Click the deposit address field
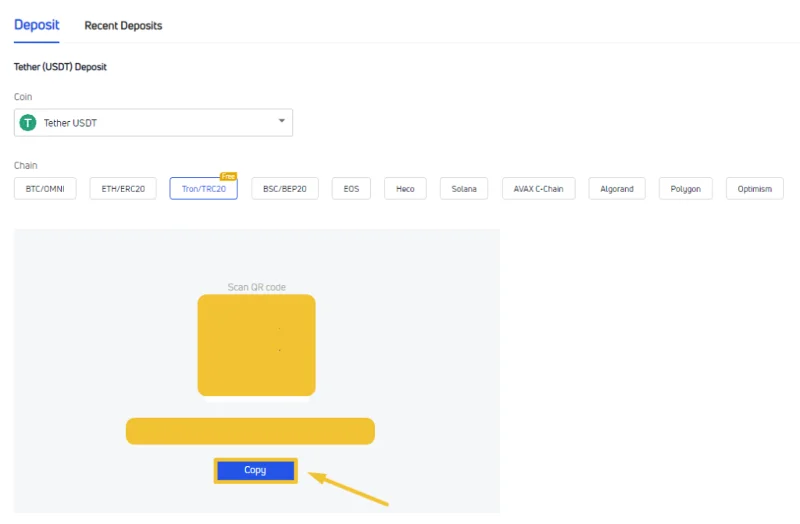The width and height of the screenshot is (800, 524). [x=250, y=431]
